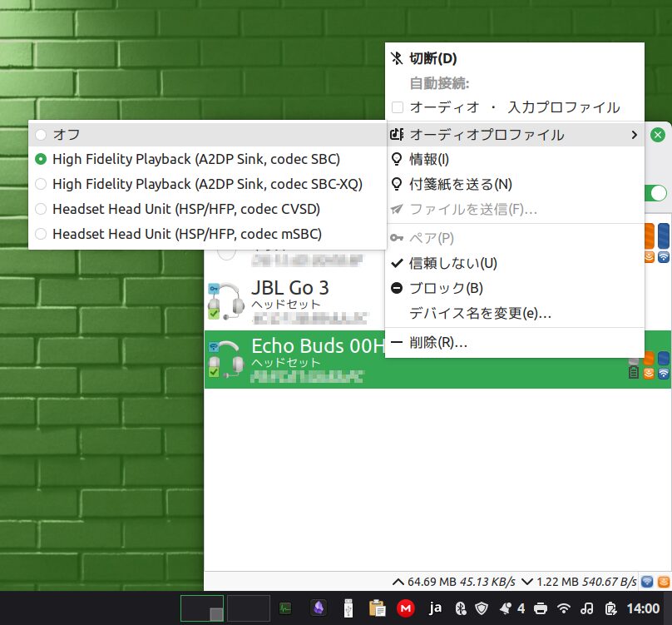Select High Fidelity Playback codec SBC-XQ
Image resolution: width=672 pixels, height=625 pixels.
[207, 184]
